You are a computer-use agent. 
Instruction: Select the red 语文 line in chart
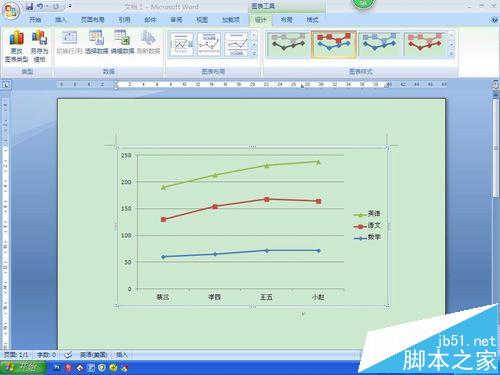241,203
